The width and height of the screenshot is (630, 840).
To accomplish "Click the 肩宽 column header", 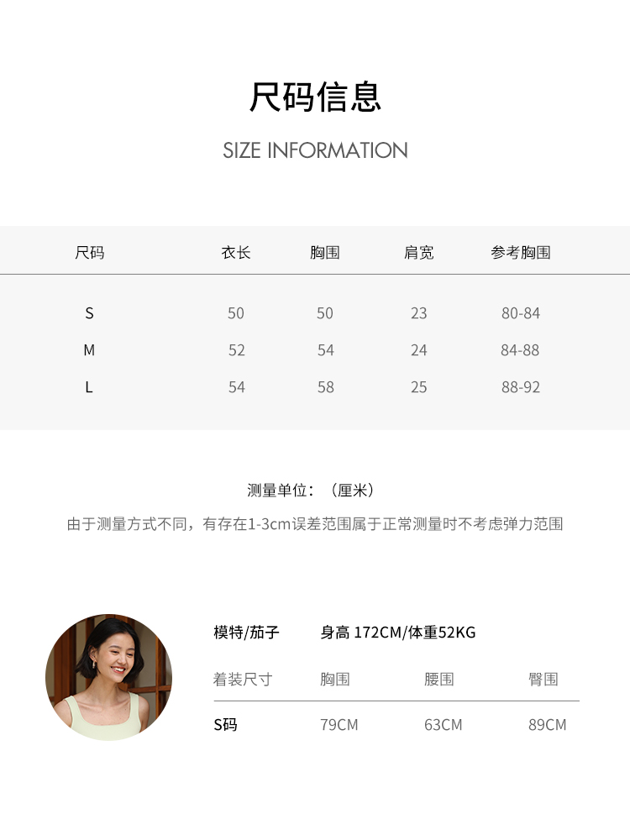I will coord(418,252).
